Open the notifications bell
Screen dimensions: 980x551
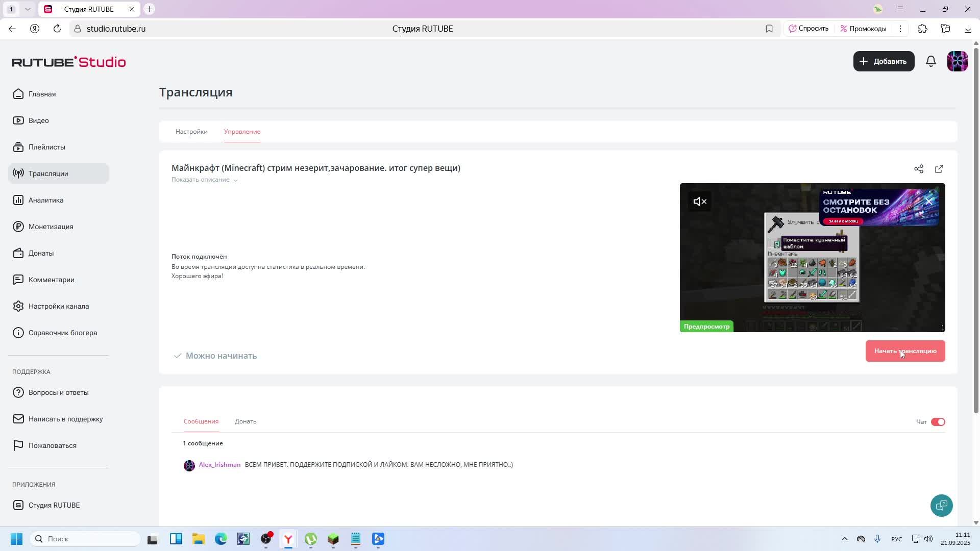coord(930,61)
